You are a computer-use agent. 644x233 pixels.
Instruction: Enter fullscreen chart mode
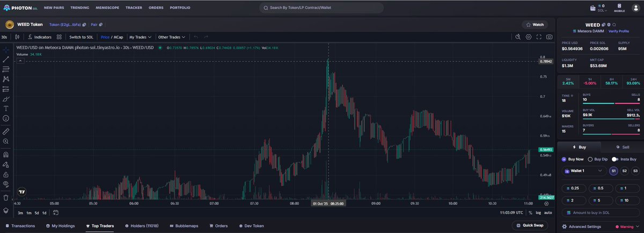tap(539, 37)
